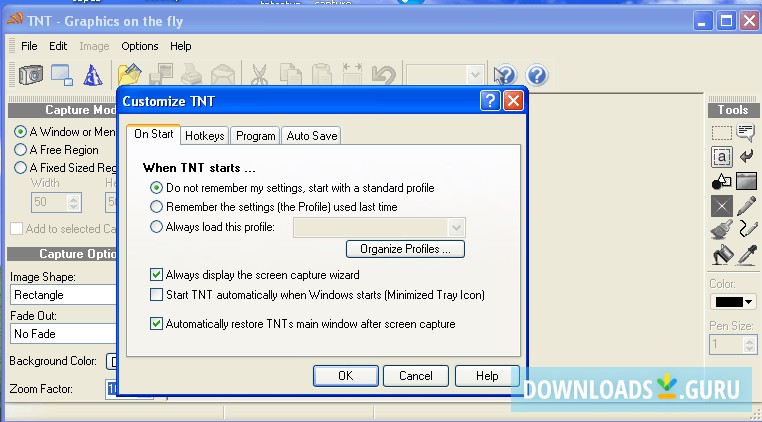Viewport: 762px width, 422px height.
Task: Close the Customize TNT dialog
Action: [513, 101]
